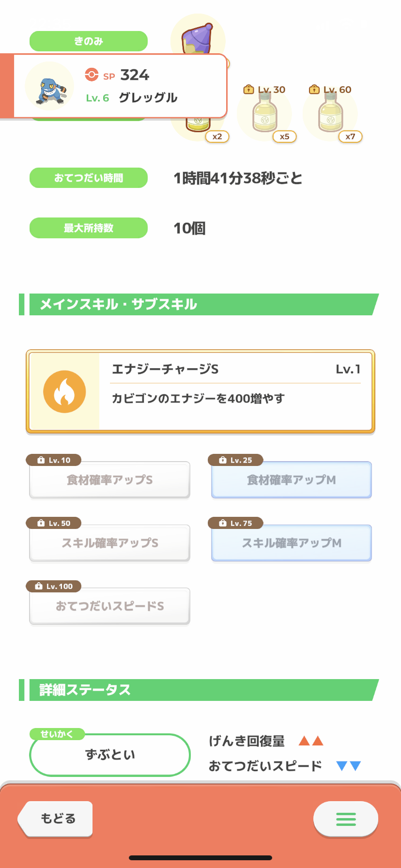Tap the red up arrows for げんき回復量
The image size is (401, 868).
pos(310,741)
